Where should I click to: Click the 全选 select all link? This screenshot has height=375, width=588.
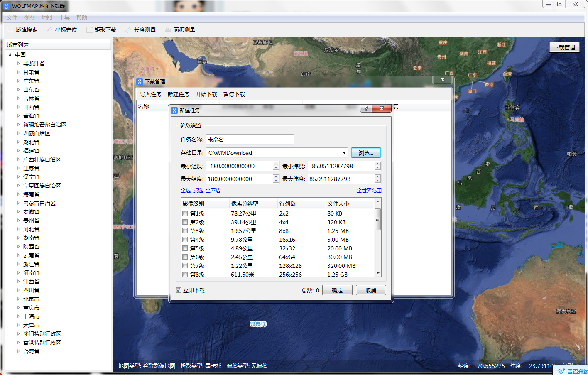click(186, 191)
